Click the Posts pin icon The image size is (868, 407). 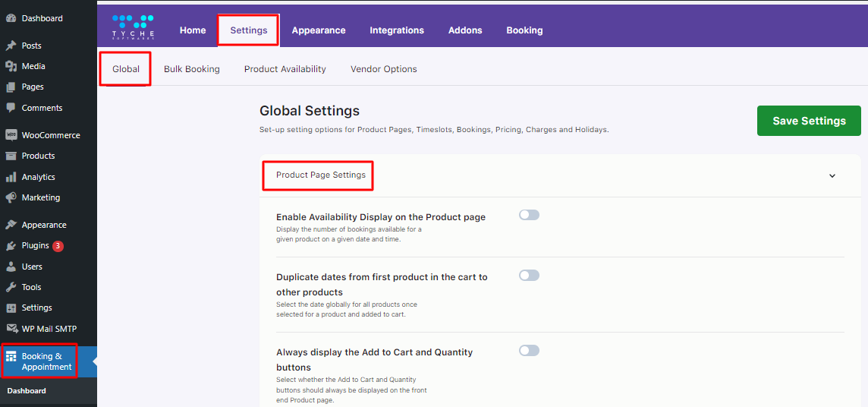pyautogui.click(x=11, y=46)
